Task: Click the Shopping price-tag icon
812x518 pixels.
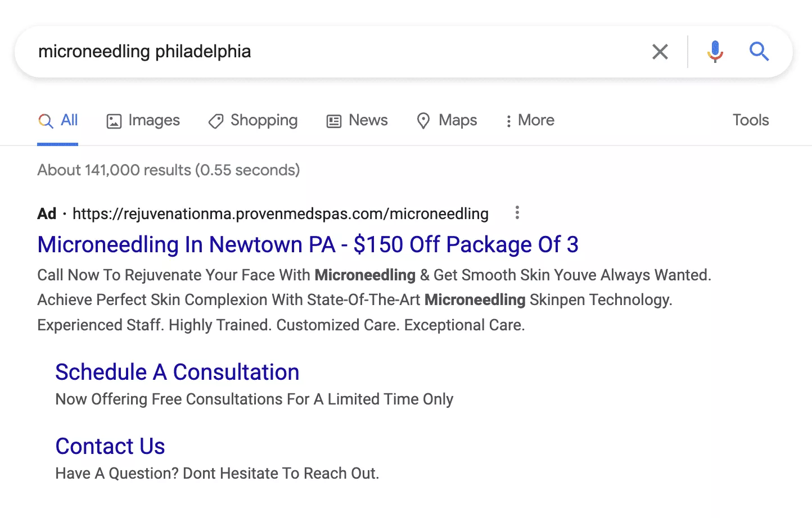Action: [x=215, y=120]
